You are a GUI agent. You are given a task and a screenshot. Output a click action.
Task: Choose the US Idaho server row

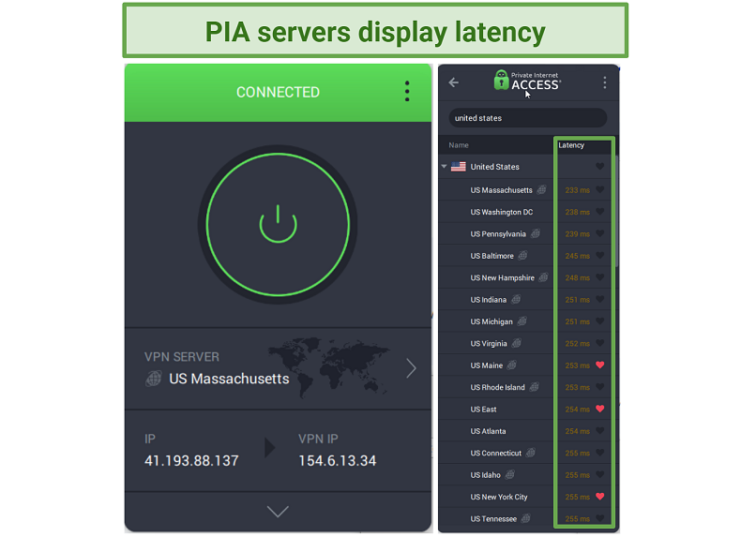pos(526,475)
